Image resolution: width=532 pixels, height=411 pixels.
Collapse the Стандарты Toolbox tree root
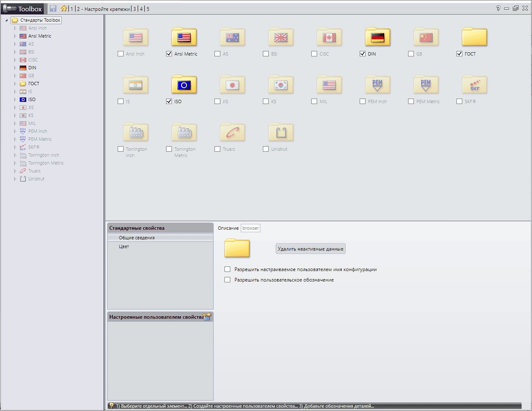click(x=7, y=20)
